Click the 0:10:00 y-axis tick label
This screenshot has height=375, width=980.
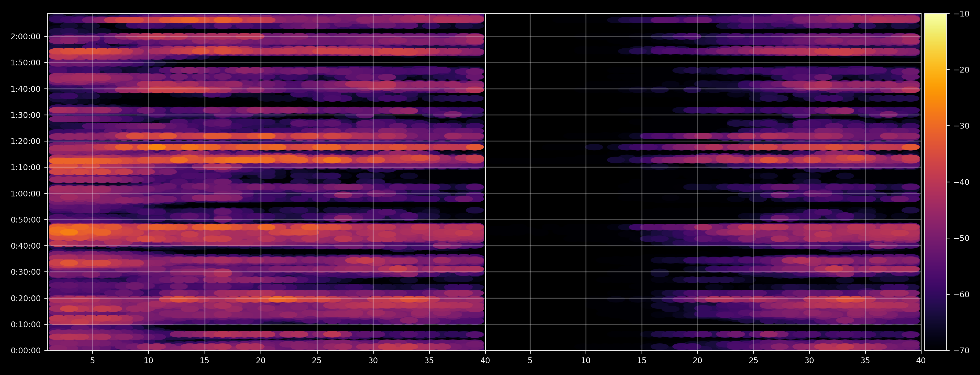(x=26, y=324)
